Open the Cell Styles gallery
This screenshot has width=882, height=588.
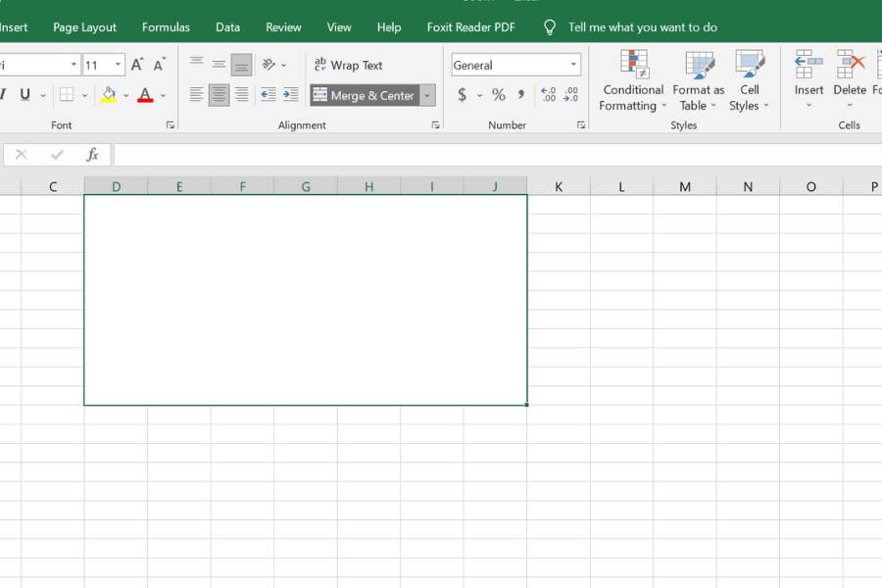coord(749,81)
